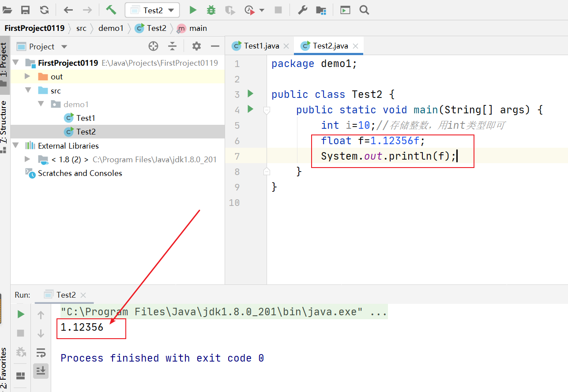Open Settings with the wrench icon

(302, 10)
